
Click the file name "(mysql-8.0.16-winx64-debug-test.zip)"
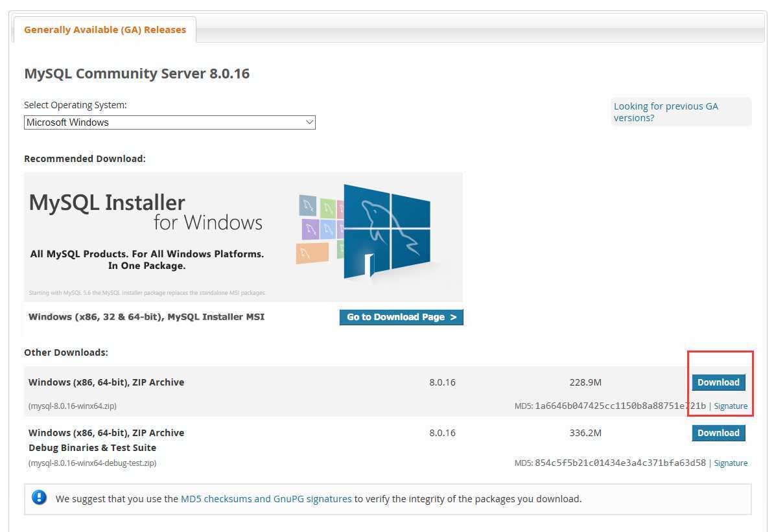pyautogui.click(x=92, y=463)
